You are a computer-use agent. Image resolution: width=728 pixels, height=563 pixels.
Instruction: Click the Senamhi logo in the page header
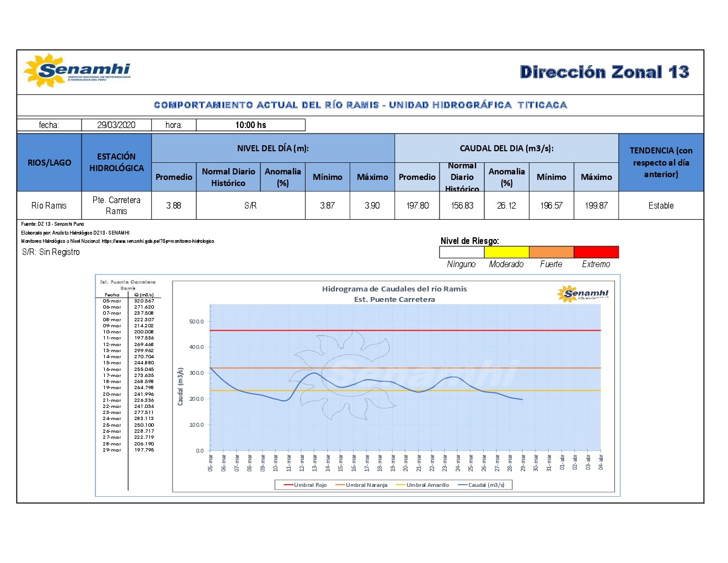(x=77, y=71)
